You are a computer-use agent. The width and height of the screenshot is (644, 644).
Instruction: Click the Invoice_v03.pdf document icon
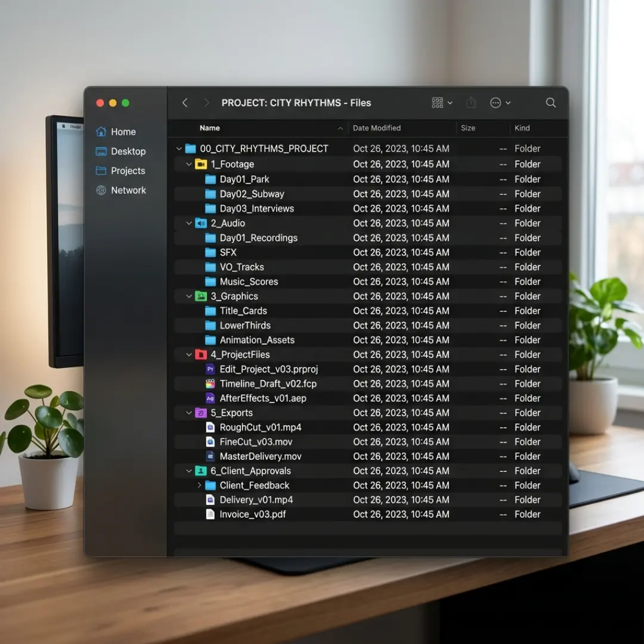pyautogui.click(x=210, y=514)
